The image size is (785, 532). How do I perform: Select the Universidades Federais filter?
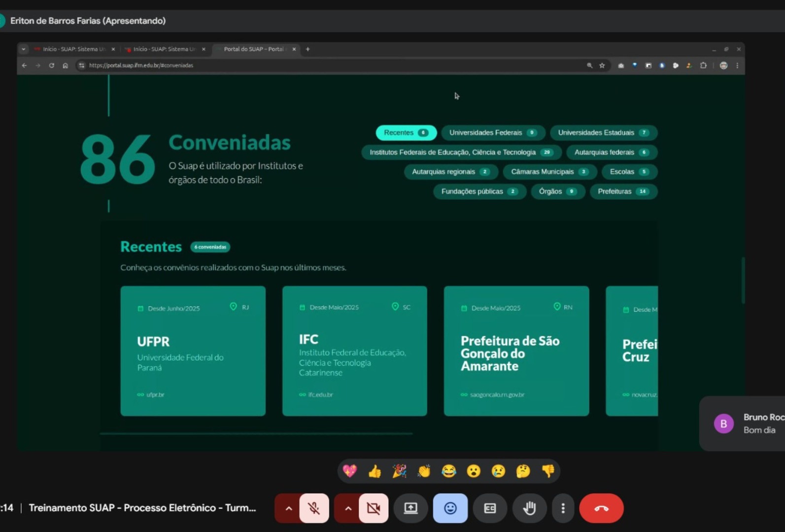tap(493, 133)
